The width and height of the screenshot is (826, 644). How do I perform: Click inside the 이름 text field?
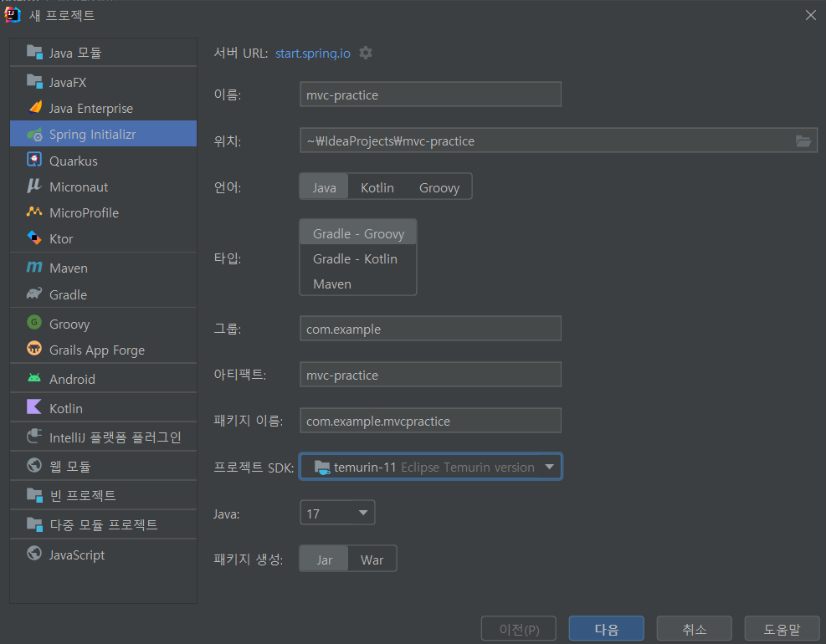pyautogui.click(x=429, y=94)
